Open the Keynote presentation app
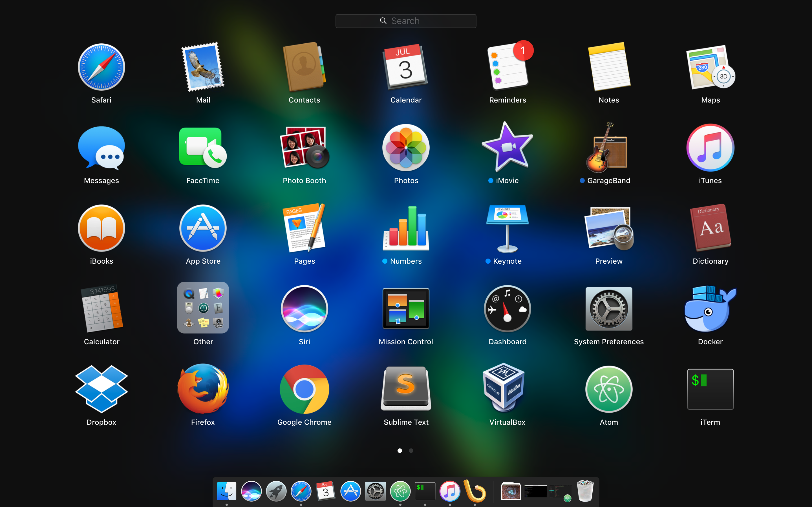The height and width of the screenshot is (507, 812). pyautogui.click(x=507, y=228)
